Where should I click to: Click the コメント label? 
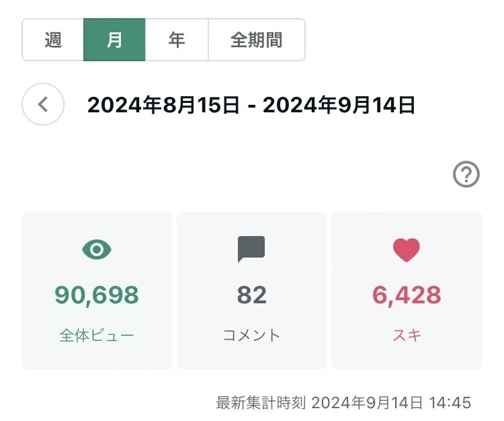click(x=252, y=336)
